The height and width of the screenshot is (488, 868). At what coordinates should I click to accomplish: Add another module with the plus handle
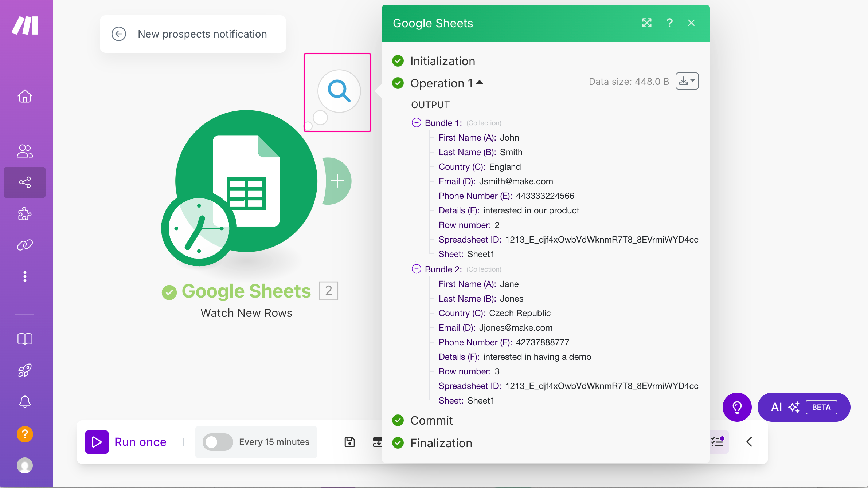point(337,181)
